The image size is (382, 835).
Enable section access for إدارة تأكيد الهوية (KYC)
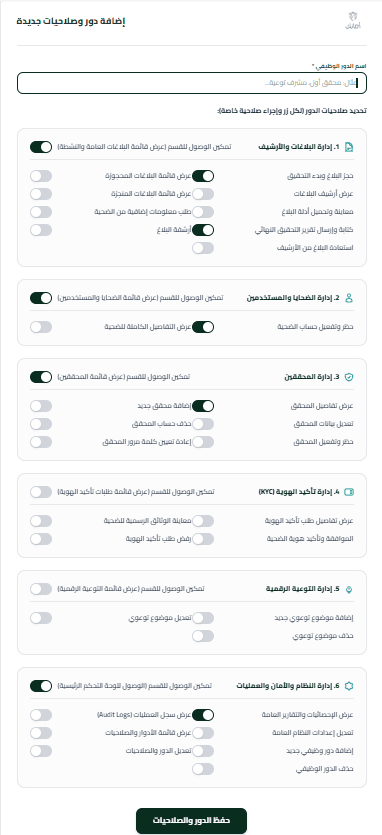(41, 492)
